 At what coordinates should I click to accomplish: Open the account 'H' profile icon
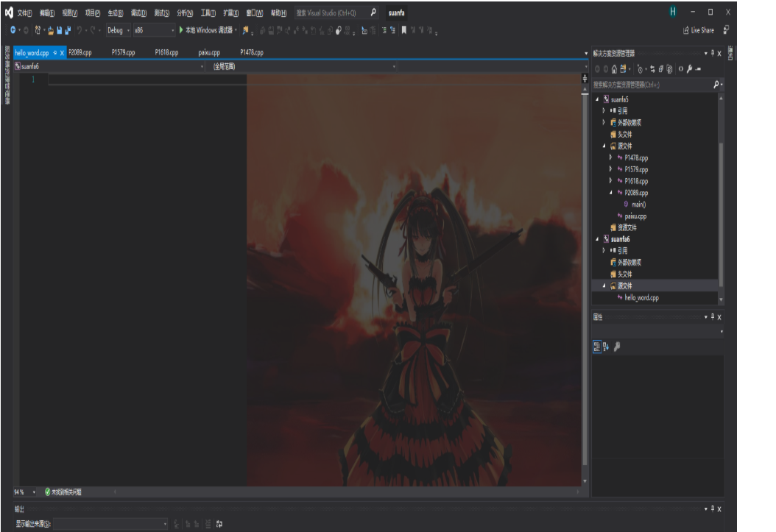click(673, 12)
